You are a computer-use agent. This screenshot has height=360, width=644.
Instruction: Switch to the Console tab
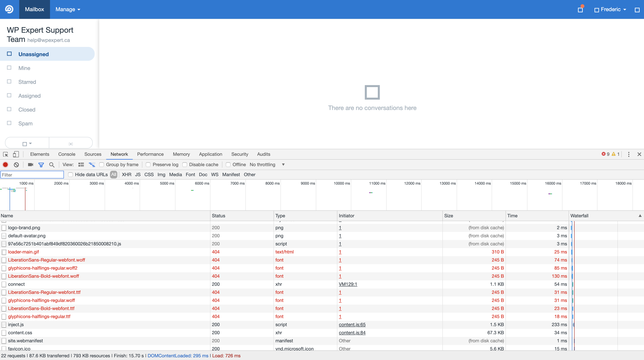(x=67, y=154)
